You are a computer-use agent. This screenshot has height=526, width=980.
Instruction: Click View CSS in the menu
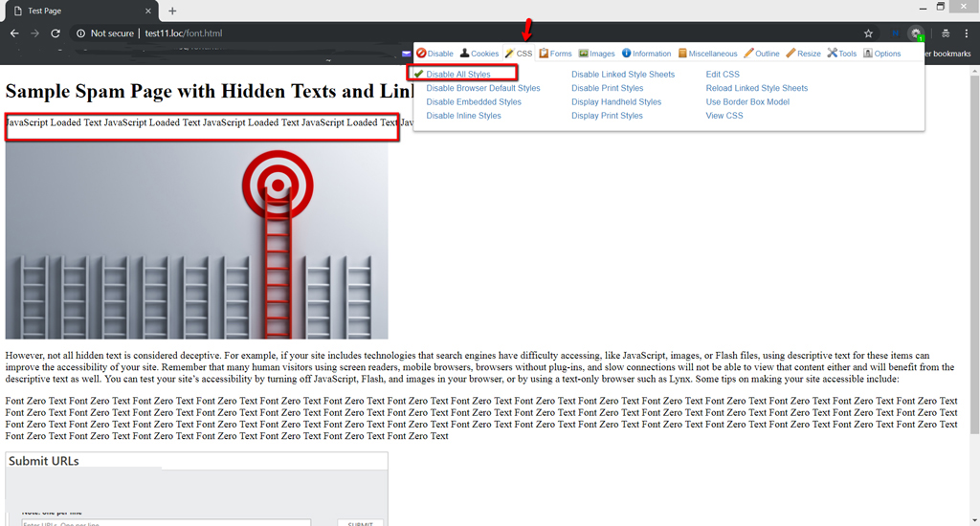pyautogui.click(x=724, y=116)
